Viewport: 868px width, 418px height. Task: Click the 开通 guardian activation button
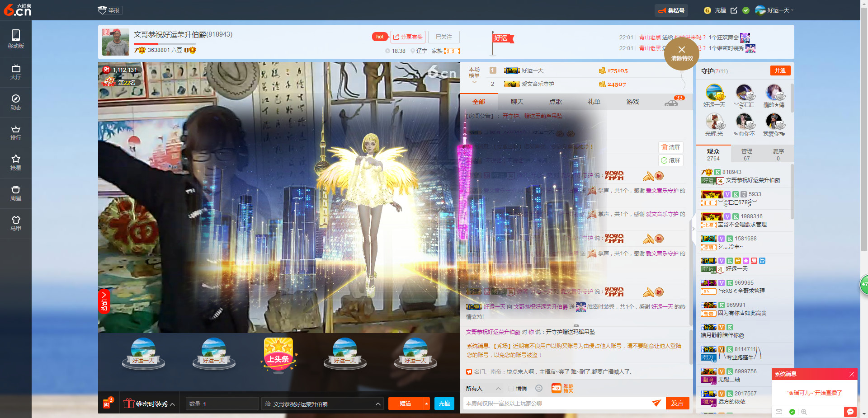(780, 70)
